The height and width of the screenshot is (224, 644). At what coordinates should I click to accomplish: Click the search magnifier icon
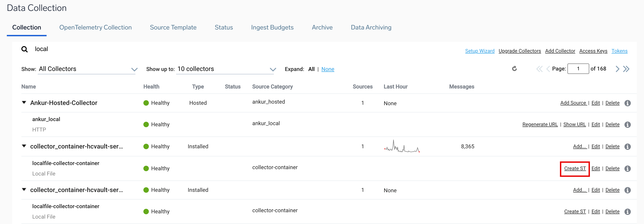(25, 49)
